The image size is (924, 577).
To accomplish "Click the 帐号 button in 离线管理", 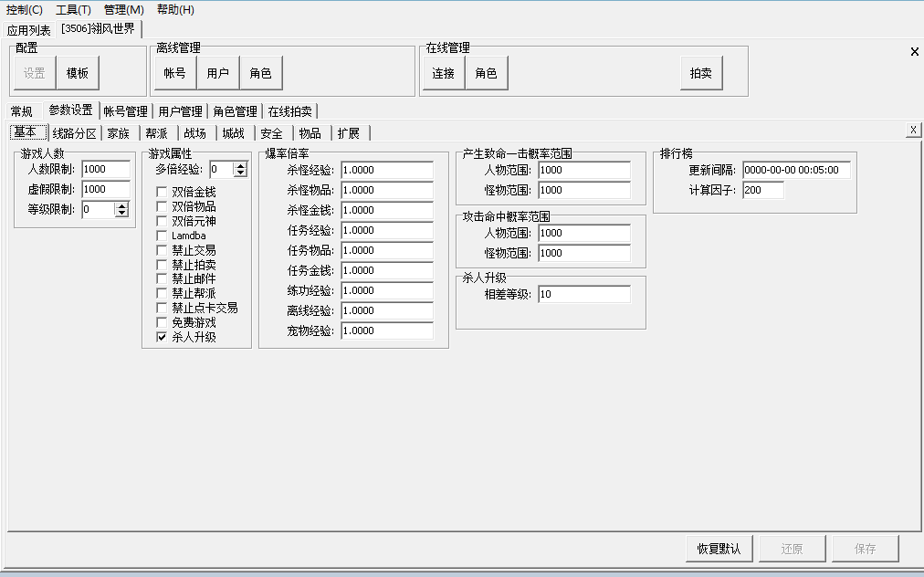I will (175, 73).
